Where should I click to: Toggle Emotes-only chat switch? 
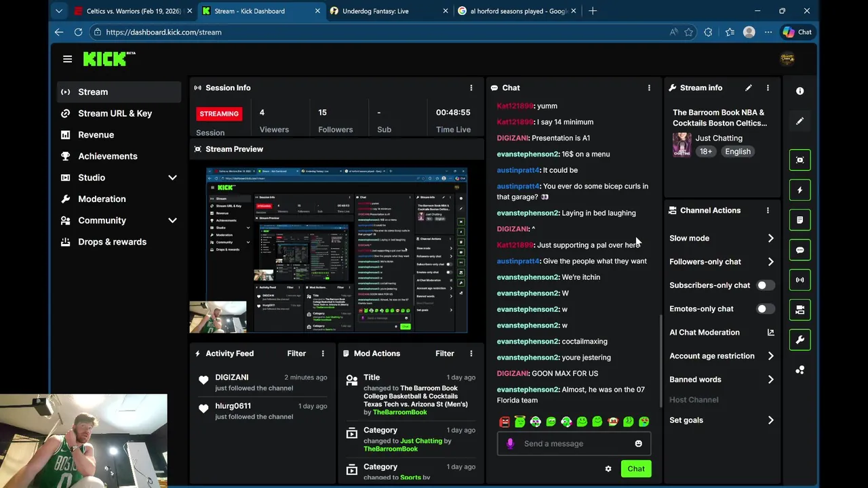(765, 309)
